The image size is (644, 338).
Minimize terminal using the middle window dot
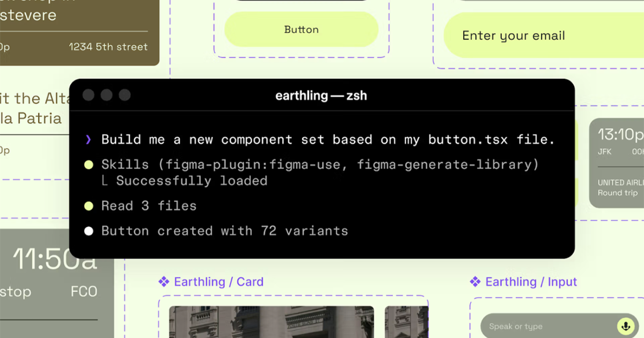pyautogui.click(x=106, y=95)
